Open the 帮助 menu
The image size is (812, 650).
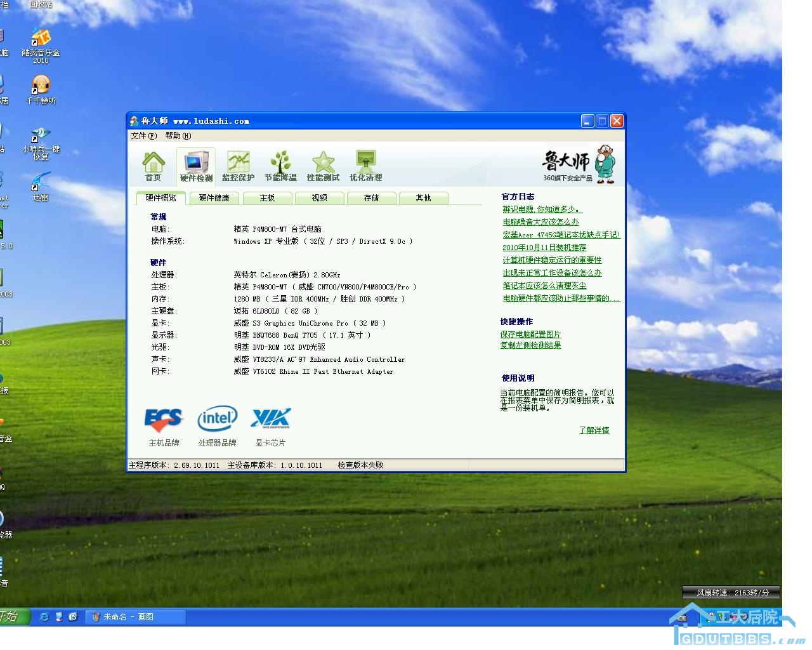point(178,135)
